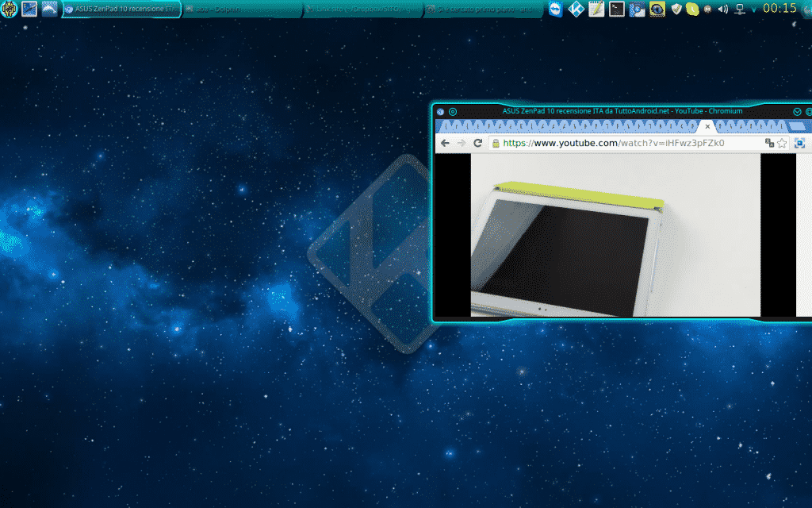This screenshot has width=812, height=508.
Task: Open the Chromium window menu icon
Action: [x=440, y=111]
